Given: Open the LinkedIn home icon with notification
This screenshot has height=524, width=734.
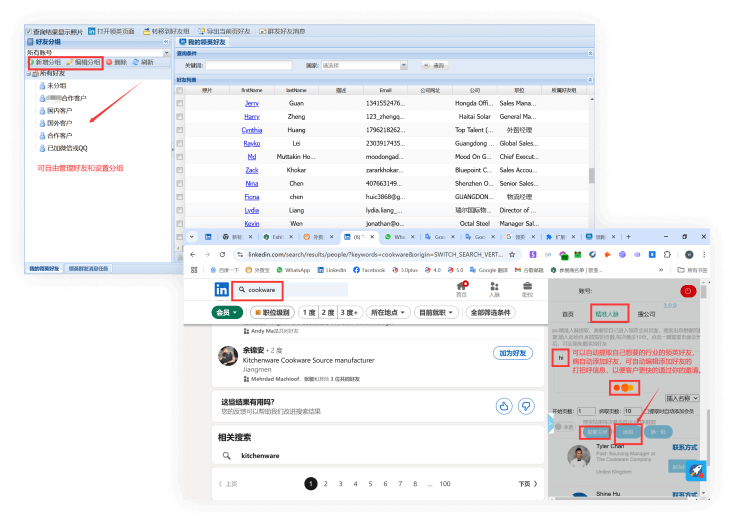Looking at the screenshot, I should click(x=462, y=286).
